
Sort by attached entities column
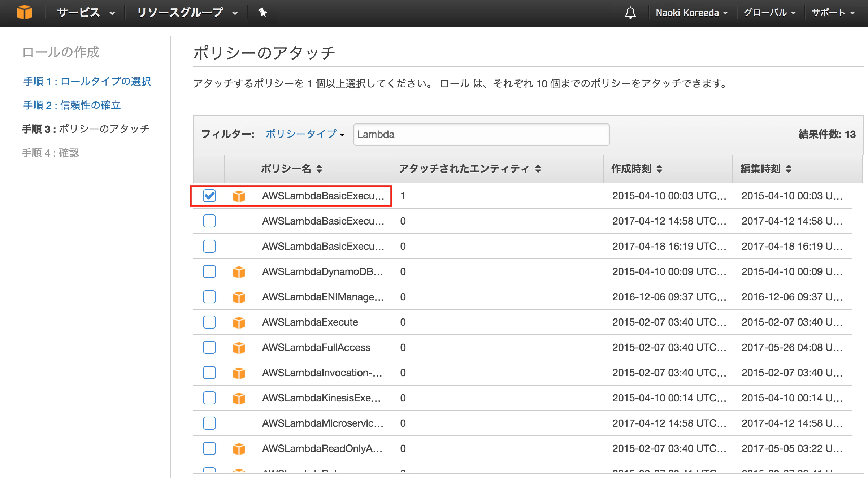[x=538, y=169]
